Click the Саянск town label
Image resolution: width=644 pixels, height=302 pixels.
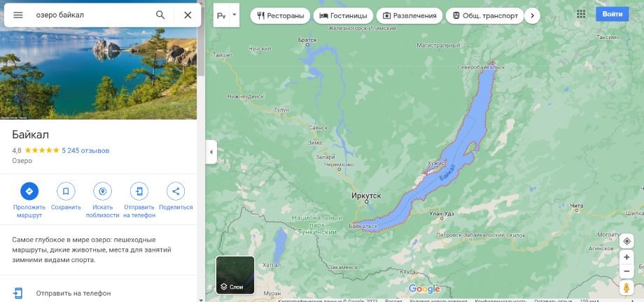(318, 128)
